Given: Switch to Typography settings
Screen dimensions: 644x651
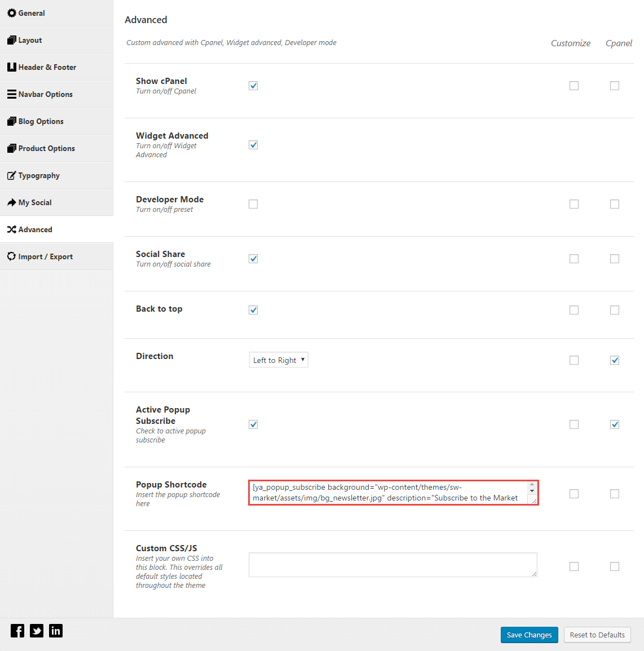Looking at the screenshot, I should (x=56, y=175).
